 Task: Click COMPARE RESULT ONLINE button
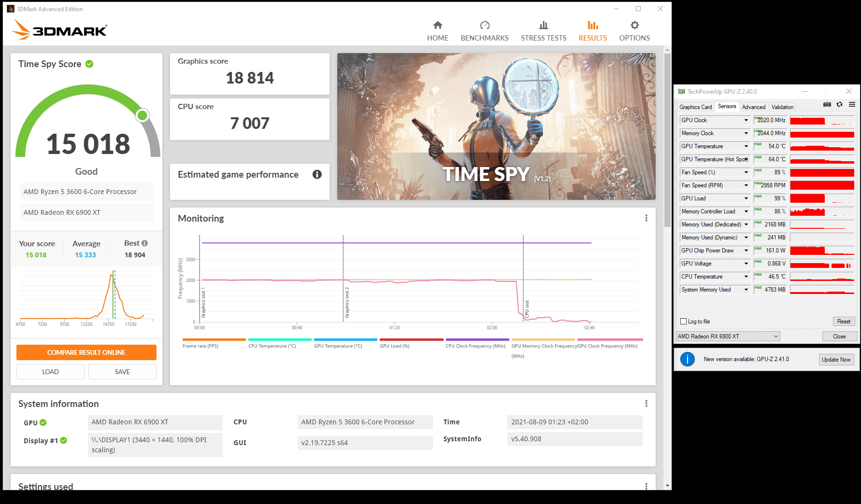pyautogui.click(x=86, y=352)
